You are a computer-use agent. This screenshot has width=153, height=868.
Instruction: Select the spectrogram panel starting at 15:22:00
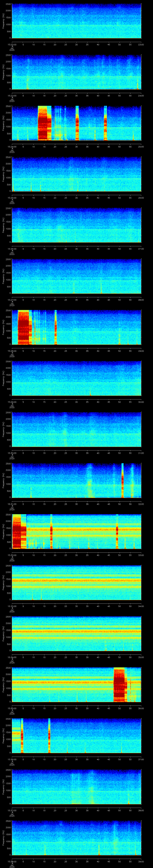76,21
